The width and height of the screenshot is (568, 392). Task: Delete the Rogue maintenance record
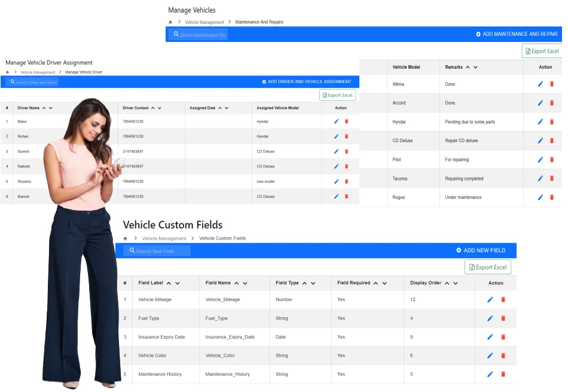[x=552, y=197]
